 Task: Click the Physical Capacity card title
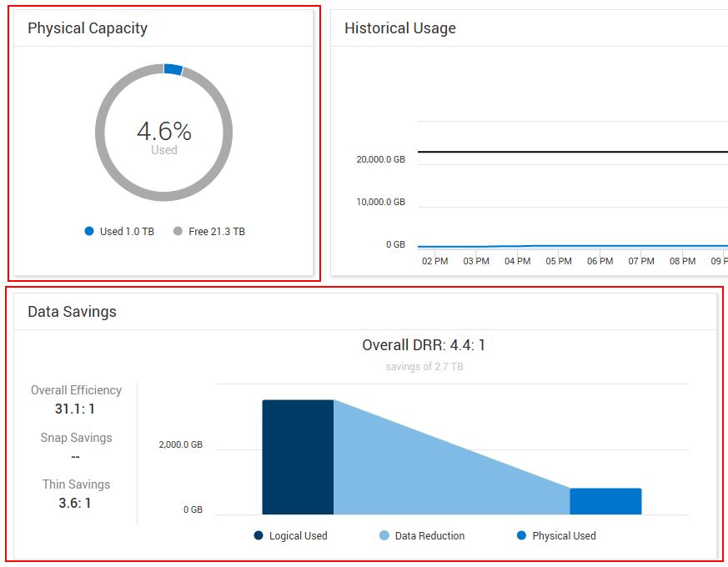[x=88, y=28]
